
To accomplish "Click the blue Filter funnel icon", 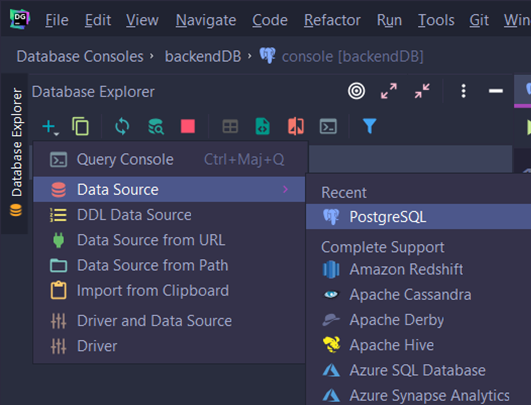I will (369, 126).
